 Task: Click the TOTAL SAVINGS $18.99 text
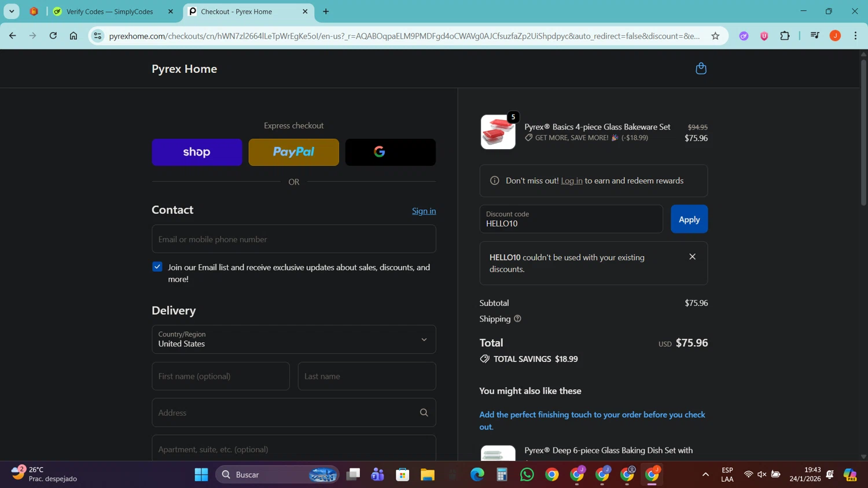[535, 359]
